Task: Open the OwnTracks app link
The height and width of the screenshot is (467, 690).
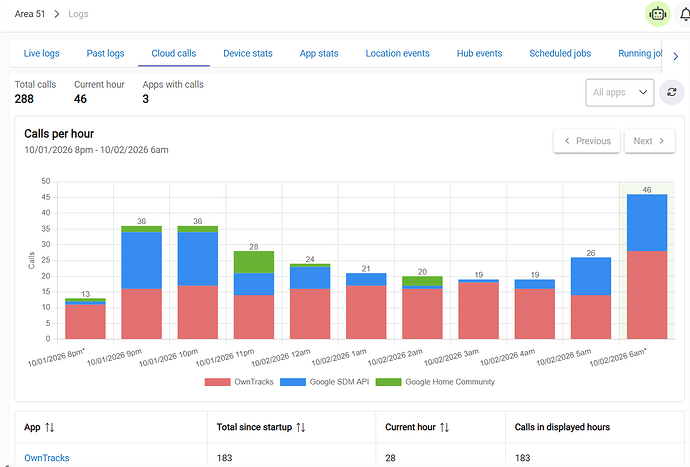Action: (47, 458)
